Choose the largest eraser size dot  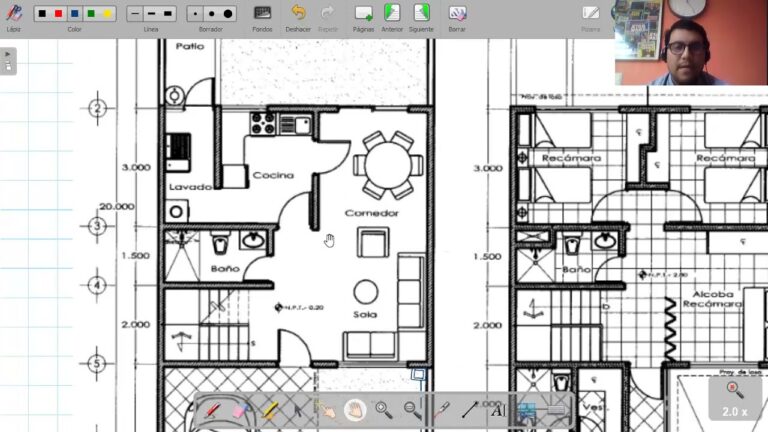point(228,14)
